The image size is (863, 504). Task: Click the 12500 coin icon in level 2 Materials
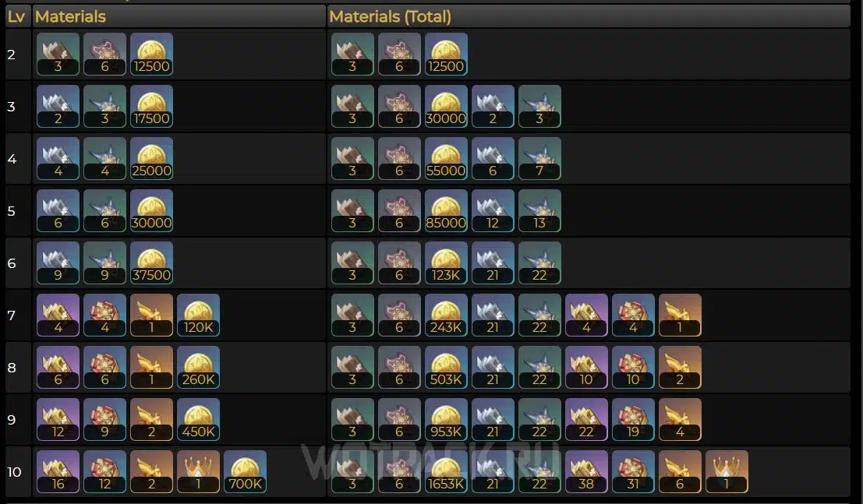pyautogui.click(x=151, y=54)
